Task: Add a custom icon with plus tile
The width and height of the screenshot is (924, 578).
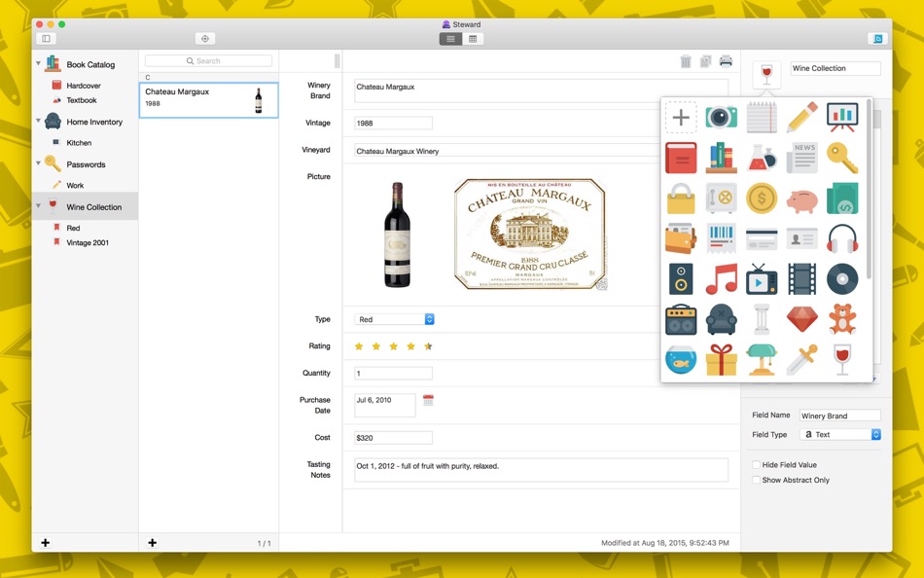Action: (x=681, y=117)
